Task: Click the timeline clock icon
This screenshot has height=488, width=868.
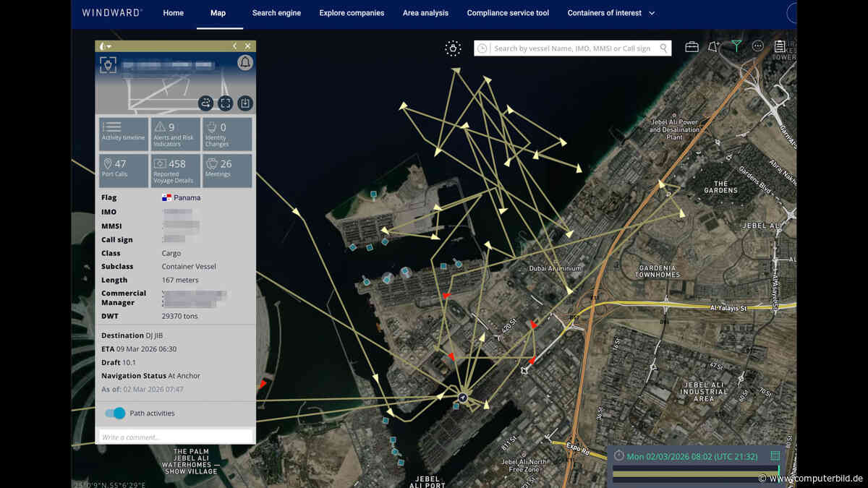Action: point(618,455)
